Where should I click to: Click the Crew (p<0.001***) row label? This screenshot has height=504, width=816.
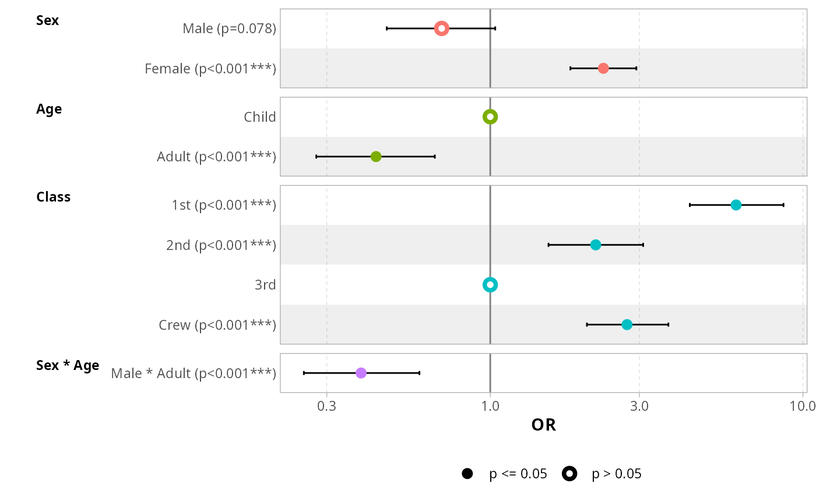[x=217, y=325]
